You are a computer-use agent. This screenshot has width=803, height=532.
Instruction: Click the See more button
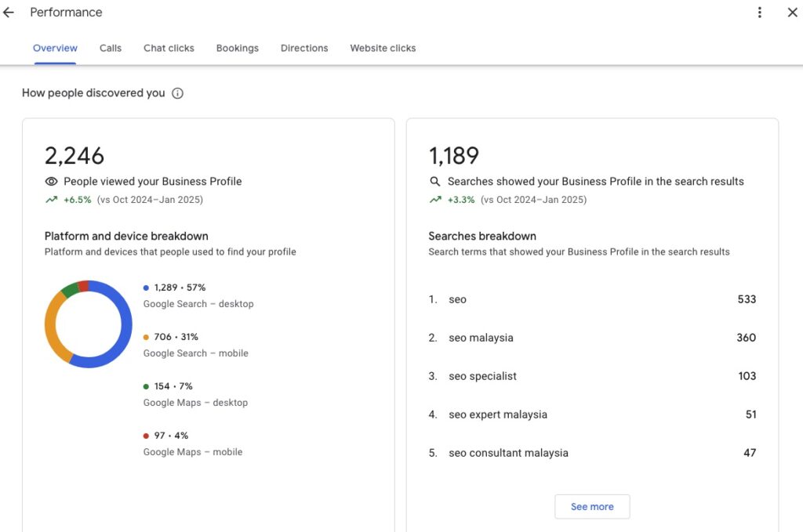tap(592, 506)
